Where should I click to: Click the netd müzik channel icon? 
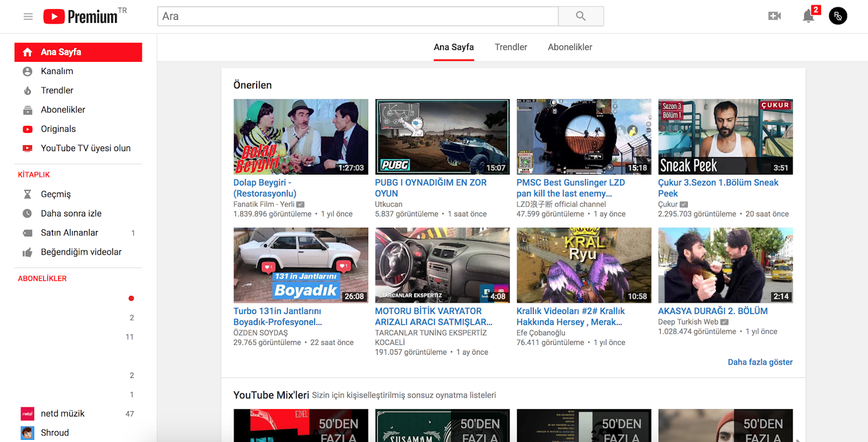[28, 414]
